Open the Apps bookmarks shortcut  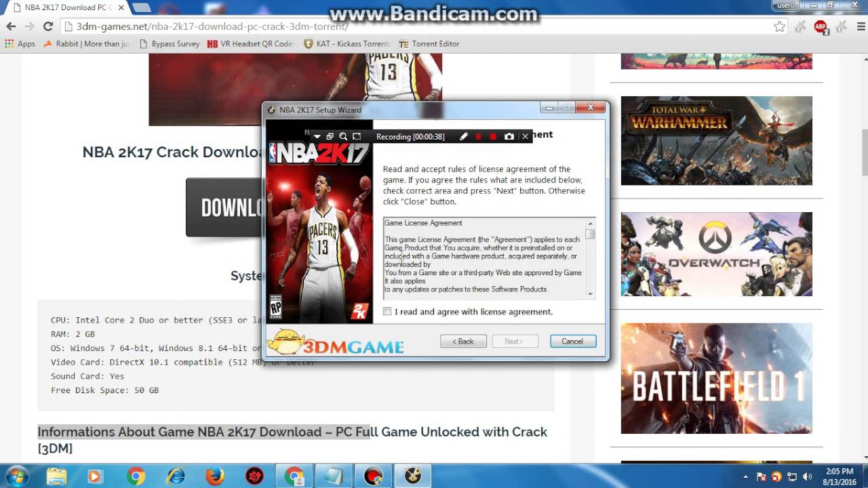click(20, 44)
